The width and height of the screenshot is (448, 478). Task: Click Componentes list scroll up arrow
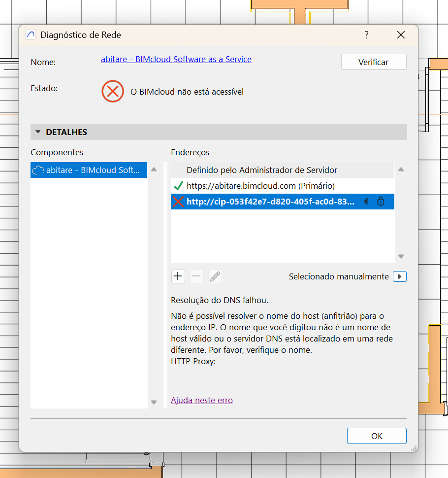click(x=154, y=170)
